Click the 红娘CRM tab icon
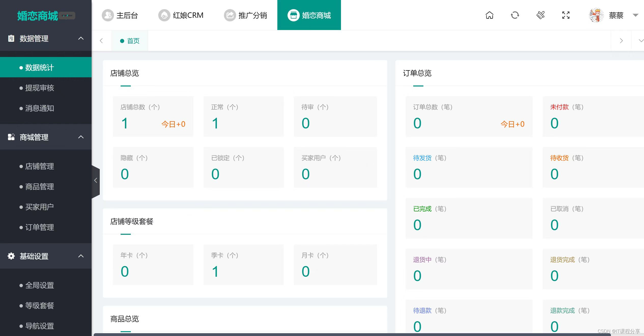This screenshot has height=336, width=644. pyautogui.click(x=164, y=15)
